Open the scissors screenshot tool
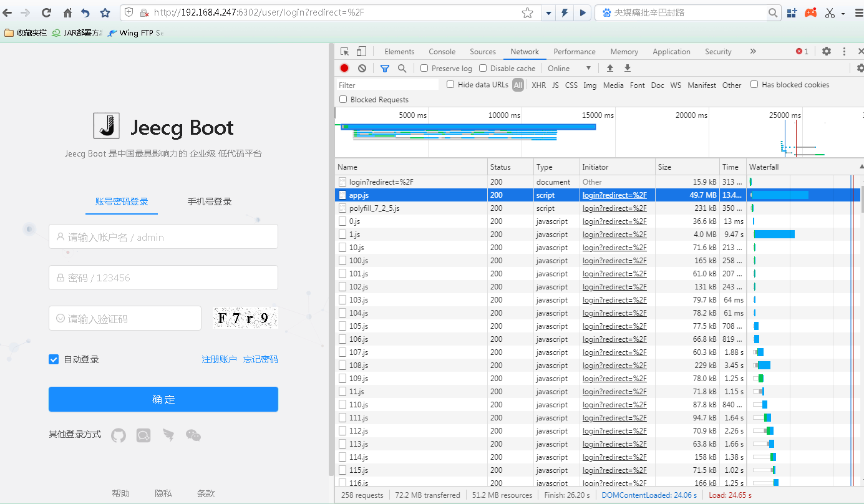 (830, 12)
